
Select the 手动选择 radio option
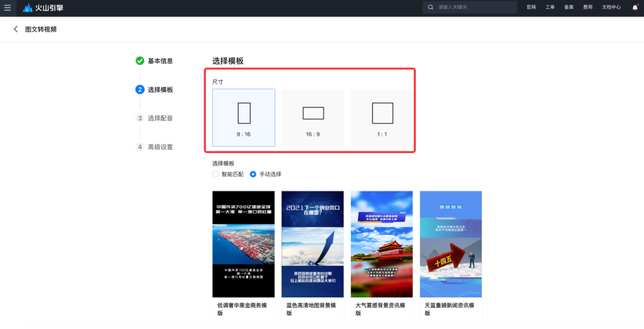point(252,174)
